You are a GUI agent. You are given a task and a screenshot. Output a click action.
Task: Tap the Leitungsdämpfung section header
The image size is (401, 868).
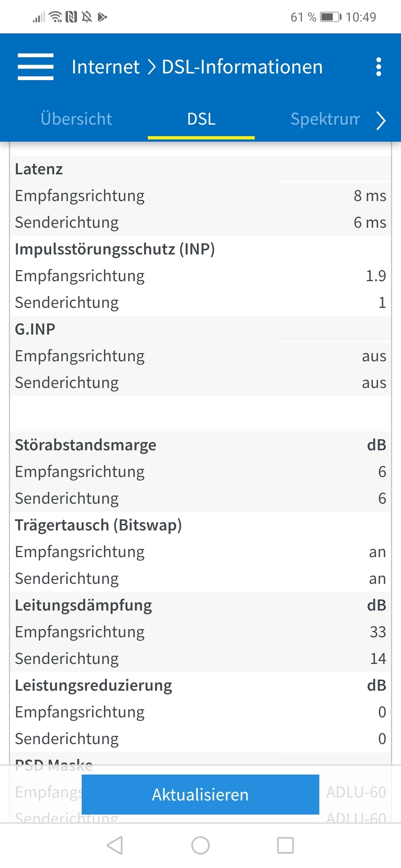[84, 605]
